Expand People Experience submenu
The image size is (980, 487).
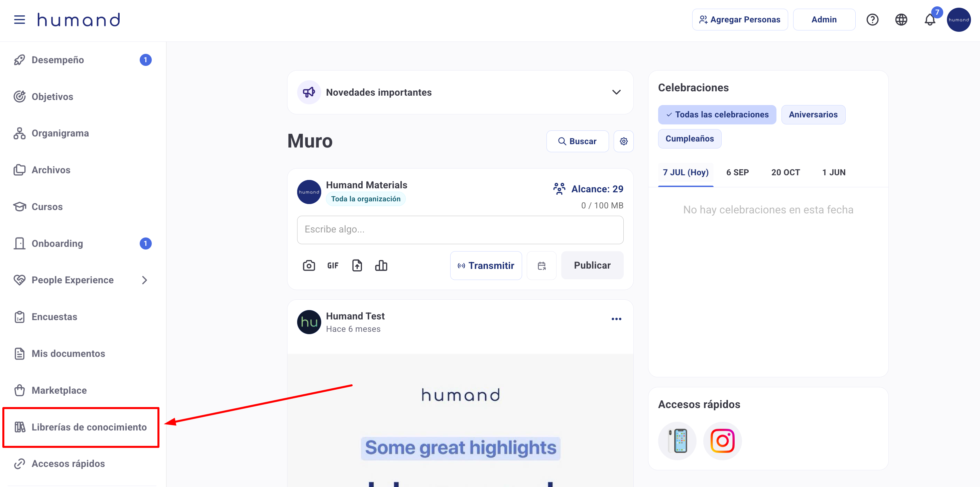144,280
